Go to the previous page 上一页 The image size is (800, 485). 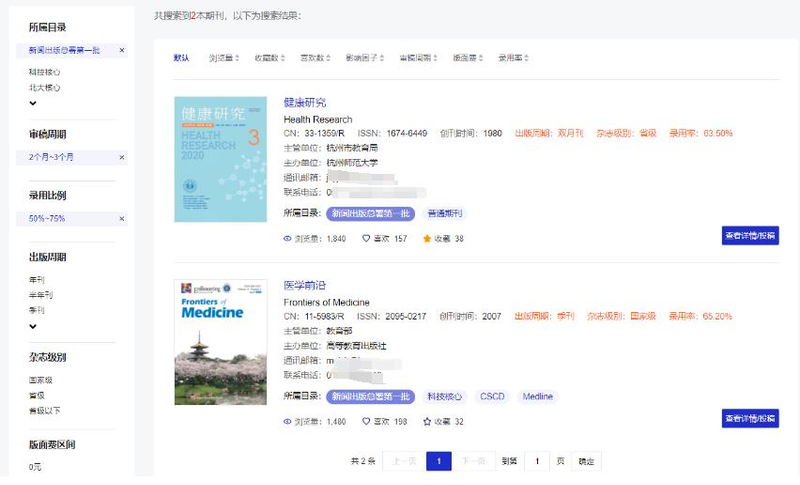point(404,461)
